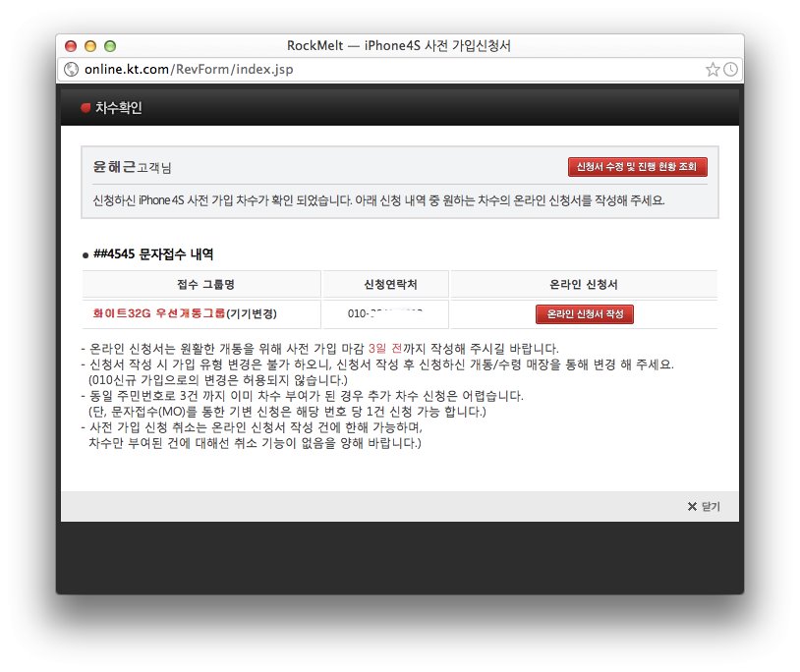
Task: Click the red 3일 전 deadline text
Action: [x=385, y=348]
